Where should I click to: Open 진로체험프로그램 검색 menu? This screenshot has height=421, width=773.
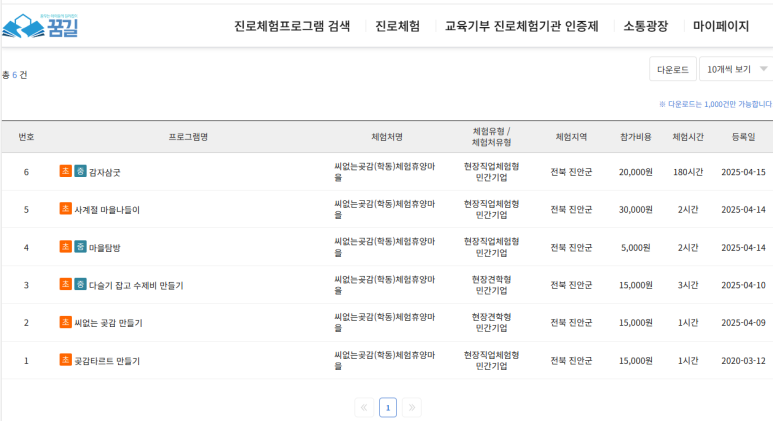[x=292, y=26]
